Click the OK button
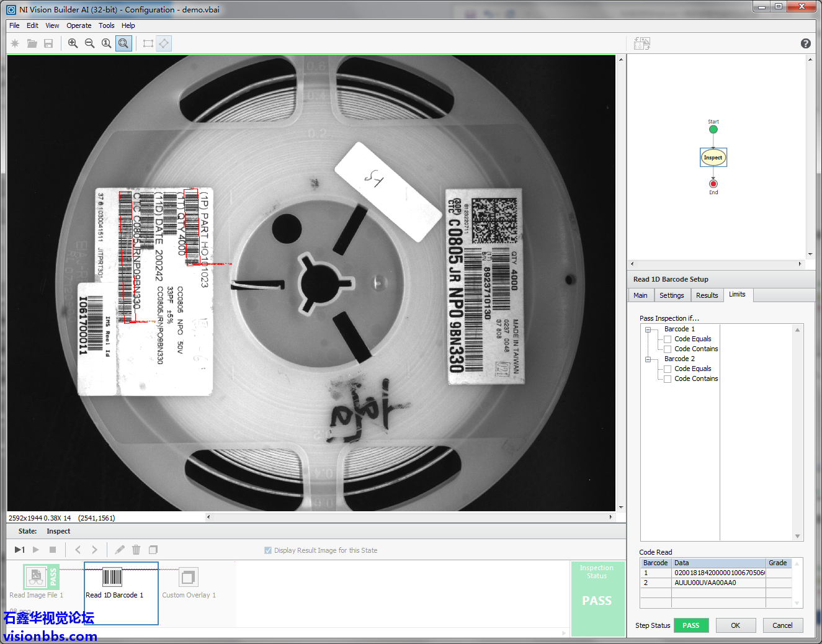 (x=735, y=625)
